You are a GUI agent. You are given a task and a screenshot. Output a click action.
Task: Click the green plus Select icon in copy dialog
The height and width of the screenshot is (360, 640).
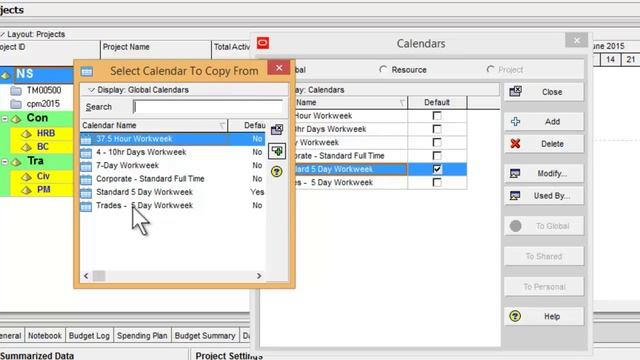click(x=277, y=151)
